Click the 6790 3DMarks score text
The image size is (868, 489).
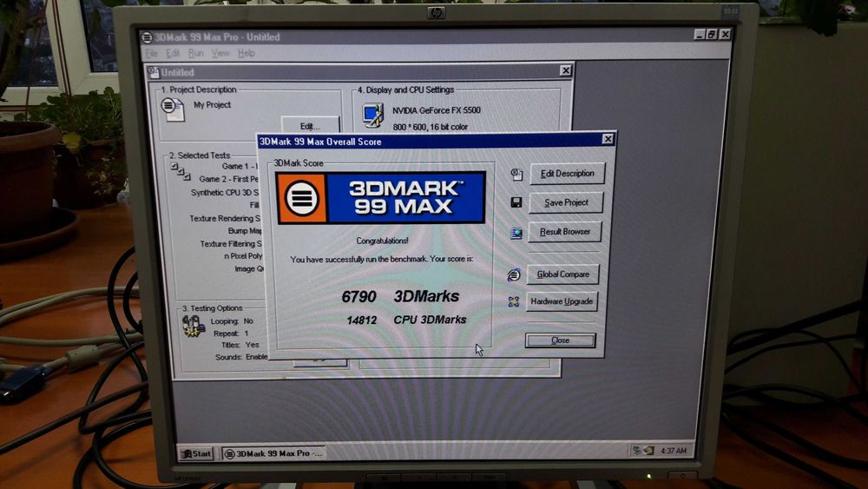[400, 297]
